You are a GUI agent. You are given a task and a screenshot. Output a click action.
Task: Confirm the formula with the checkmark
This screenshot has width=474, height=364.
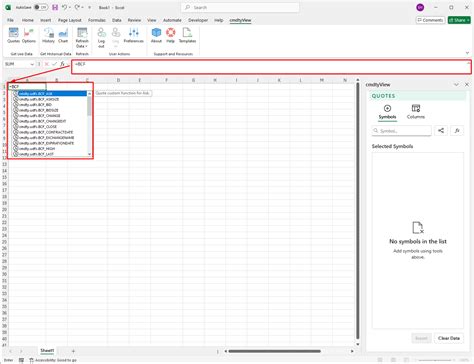coord(54,64)
